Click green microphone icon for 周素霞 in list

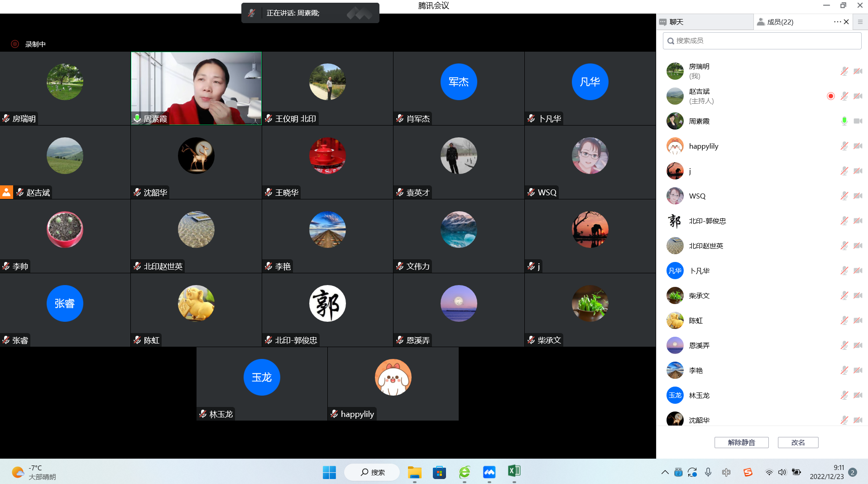point(844,121)
